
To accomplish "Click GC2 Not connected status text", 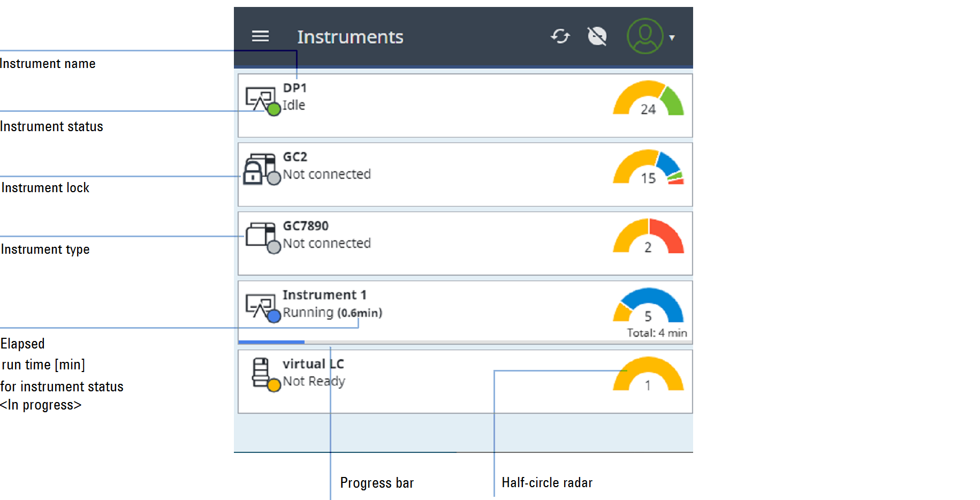I will (326, 174).
